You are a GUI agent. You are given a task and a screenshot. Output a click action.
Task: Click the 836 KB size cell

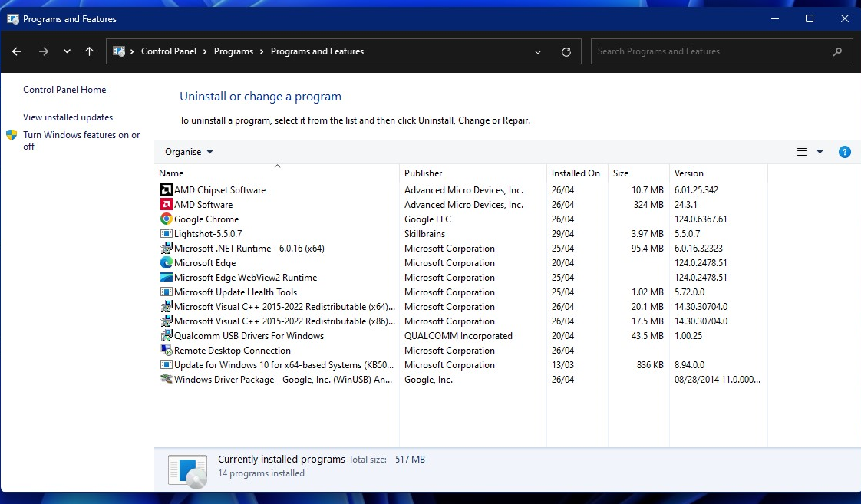click(650, 364)
